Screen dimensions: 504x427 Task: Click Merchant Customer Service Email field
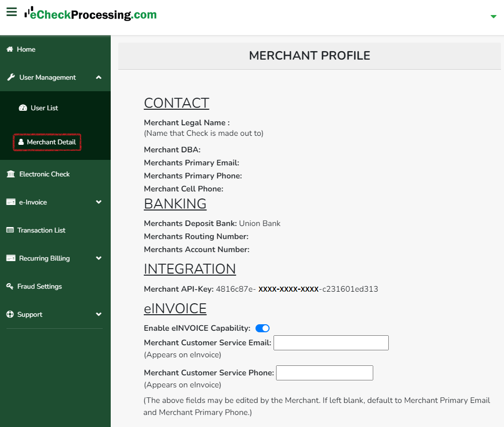331,343
